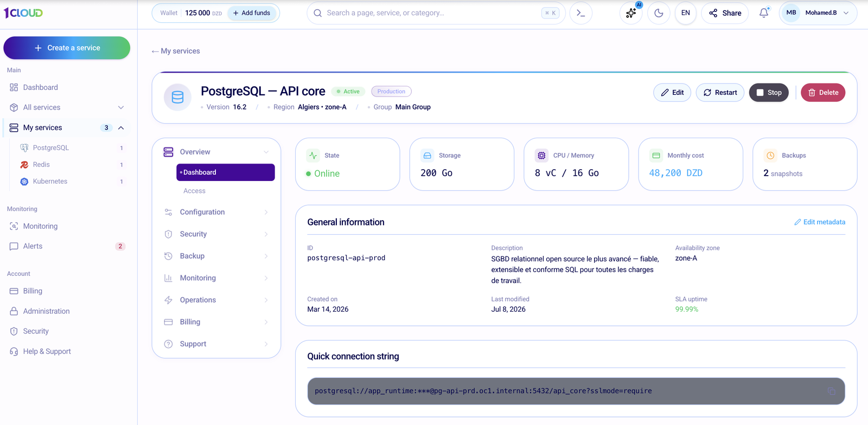Click the 1Cloud logo
868x425 pixels.
(x=23, y=12)
